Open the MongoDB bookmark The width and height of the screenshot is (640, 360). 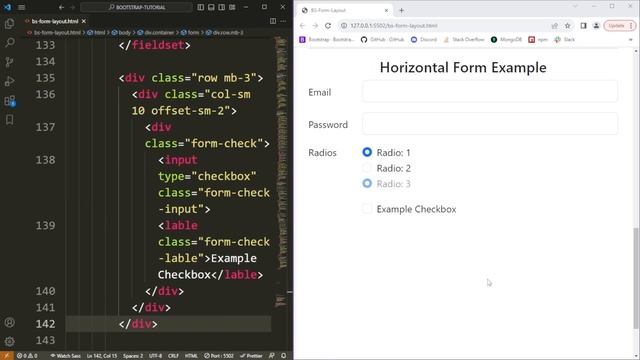[x=506, y=40]
